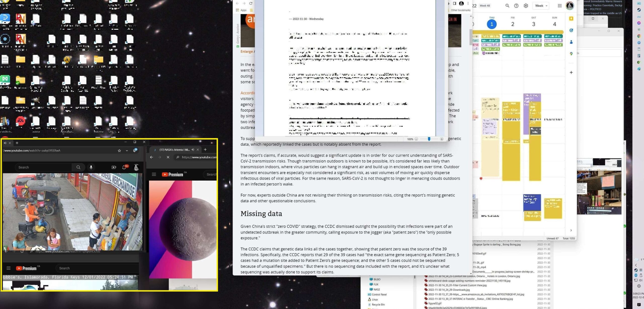644x309 pixels.
Task: Open Google Keep side panel icon
Action: coord(571,19)
